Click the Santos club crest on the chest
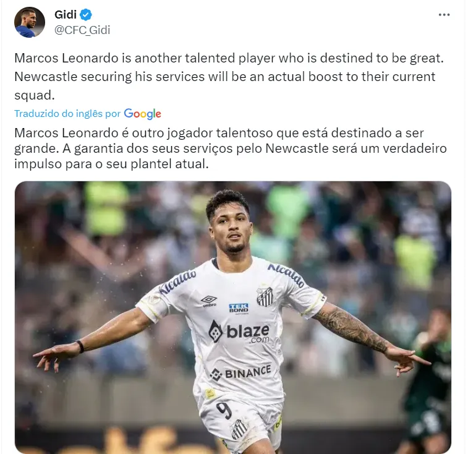This screenshot has width=476, height=454. coord(265,297)
